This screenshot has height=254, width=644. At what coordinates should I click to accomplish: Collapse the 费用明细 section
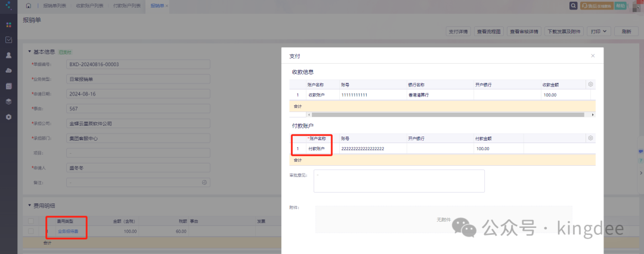pos(30,205)
